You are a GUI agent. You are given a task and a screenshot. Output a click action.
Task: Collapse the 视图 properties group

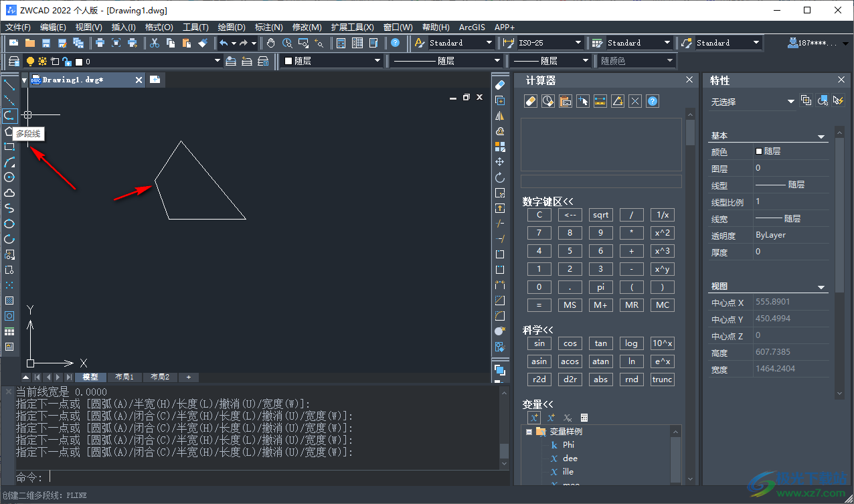click(x=822, y=286)
